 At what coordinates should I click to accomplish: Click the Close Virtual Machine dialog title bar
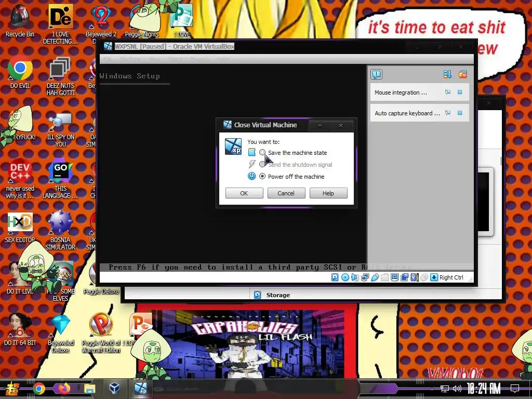pyautogui.click(x=264, y=125)
